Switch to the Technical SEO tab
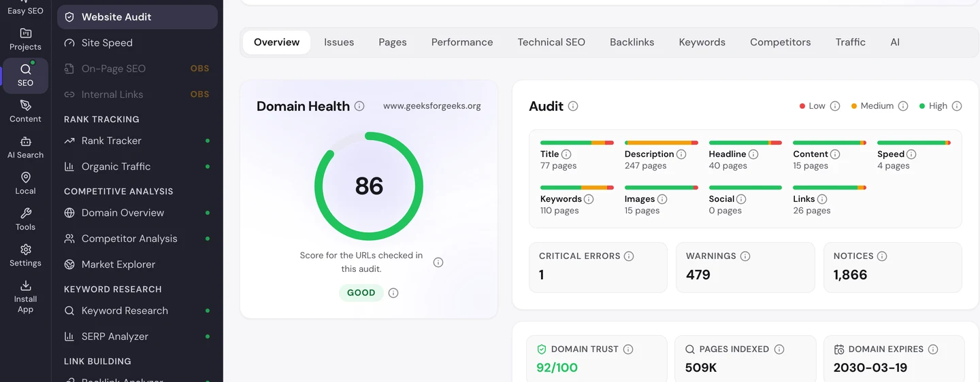 [551, 42]
